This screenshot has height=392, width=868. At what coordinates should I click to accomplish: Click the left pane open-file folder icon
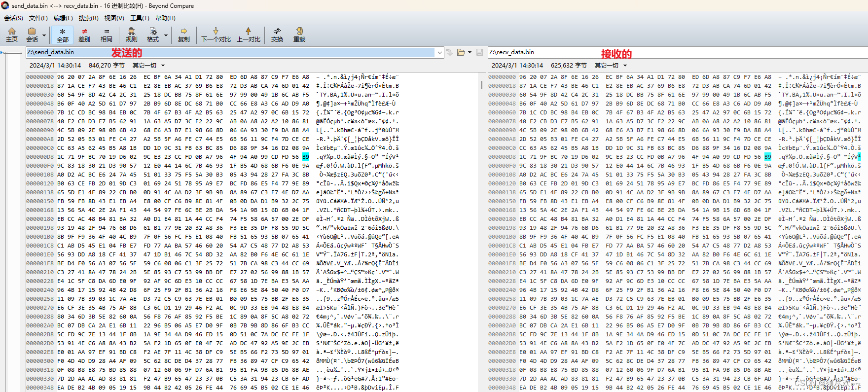(x=461, y=52)
